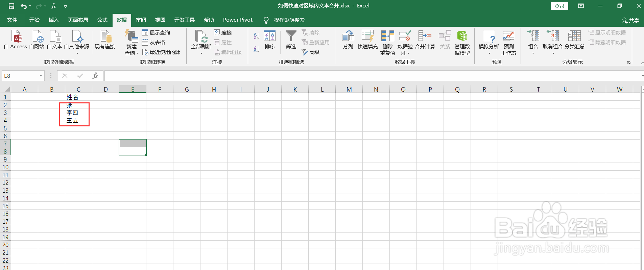The width and height of the screenshot is (644, 270).
Task: Import data from website (自网站)
Action: point(37,40)
